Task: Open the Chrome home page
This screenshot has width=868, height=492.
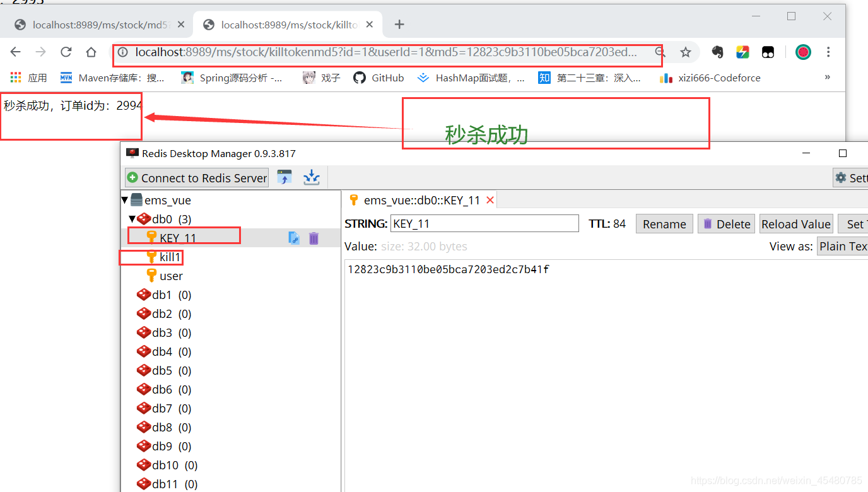Action: [91, 52]
